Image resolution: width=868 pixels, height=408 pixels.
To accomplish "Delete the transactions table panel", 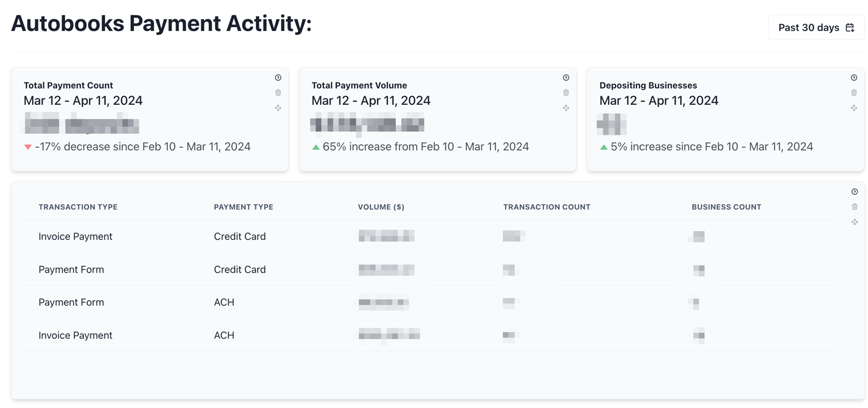I will [x=854, y=206].
